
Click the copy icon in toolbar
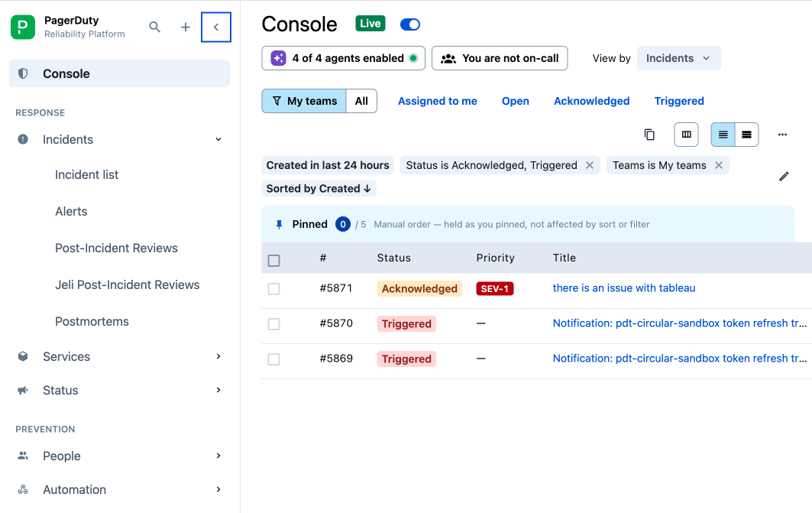pos(649,135)
